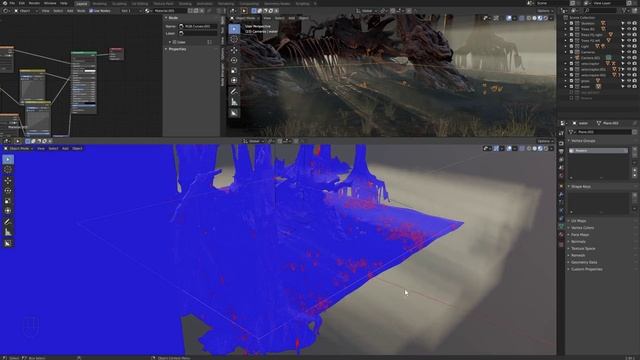This screenshot has height=360, width=640.
Task: Toggle visibility eye for Cameras collection
Action: pos(629,52)
